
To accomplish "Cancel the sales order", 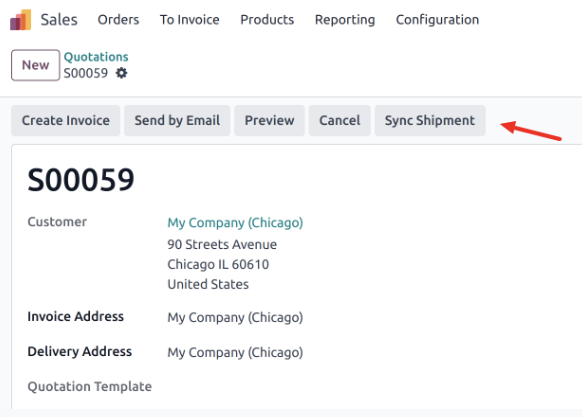I will 340,120.
